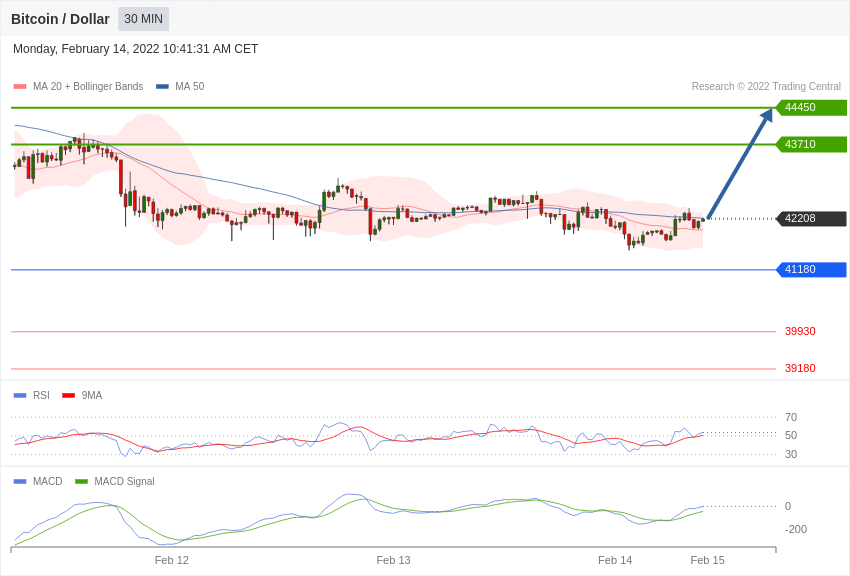
Task: Click the 42208 current price label
Action: tap(812, 218)
